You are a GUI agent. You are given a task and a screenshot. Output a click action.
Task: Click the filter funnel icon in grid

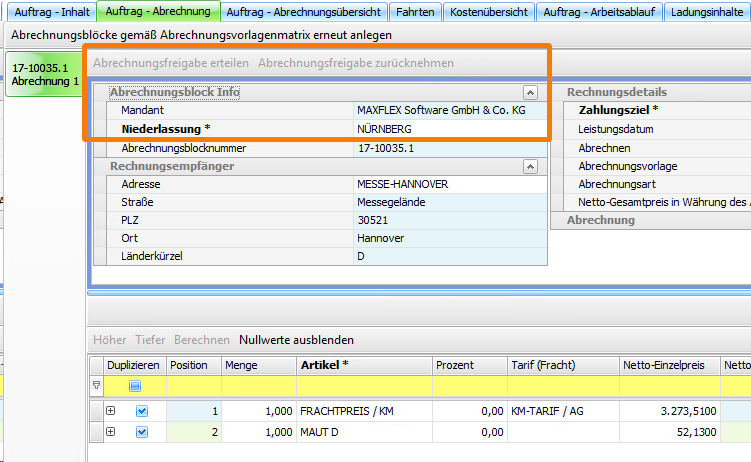pos(96,385)
